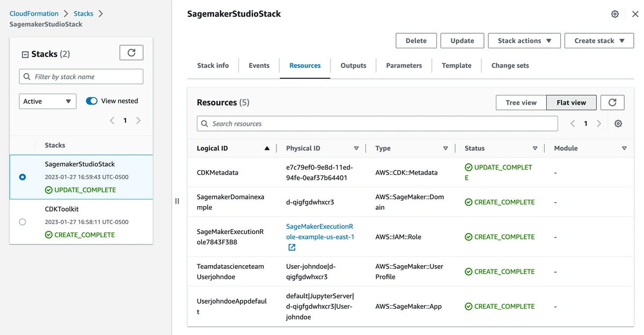This screenshot has width=644, height=335.
Task: Click AWS::SageMaker::Domain type cell
Action: pos(409,202)
